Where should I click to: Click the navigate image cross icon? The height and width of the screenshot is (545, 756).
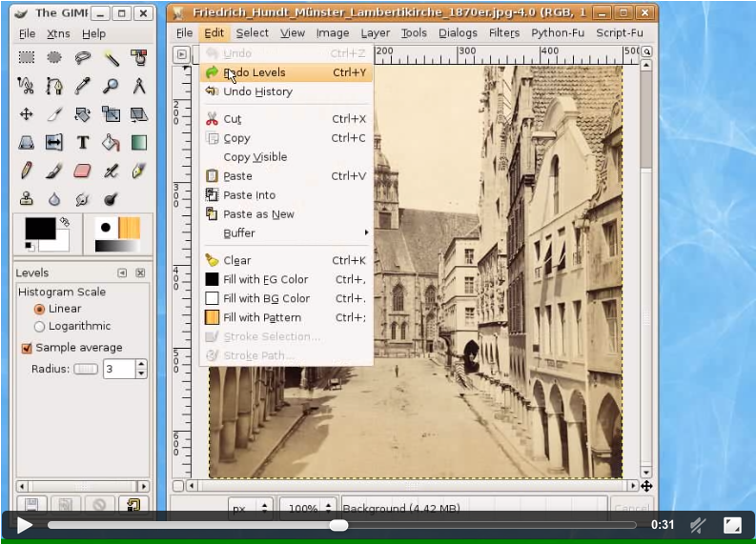[x=646, y=486]
